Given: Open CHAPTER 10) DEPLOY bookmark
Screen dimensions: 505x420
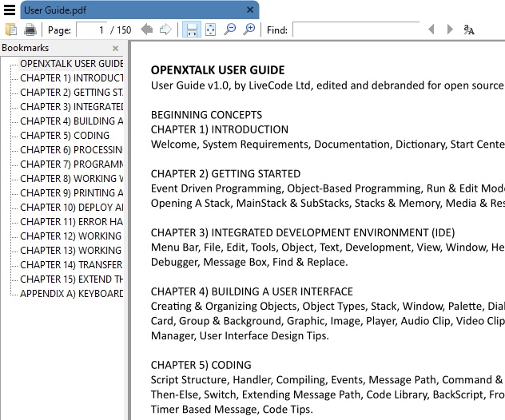Looking at the screenshot, I should point(71,208).
